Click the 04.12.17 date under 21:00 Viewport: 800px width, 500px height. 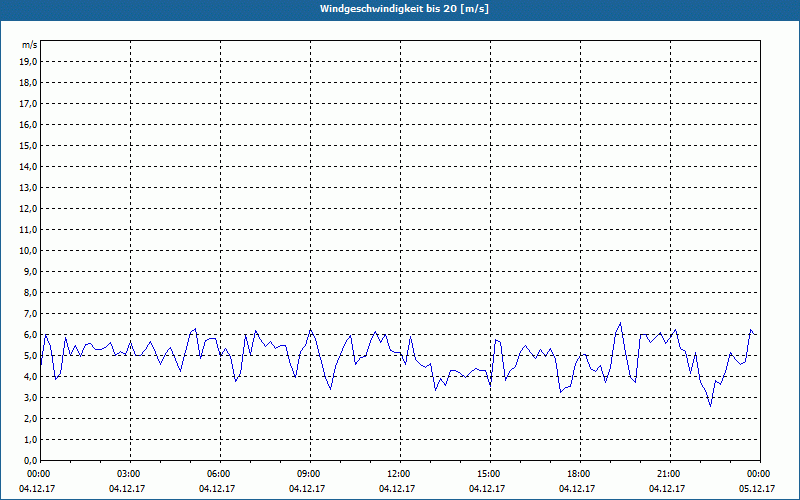pos(667,488)
